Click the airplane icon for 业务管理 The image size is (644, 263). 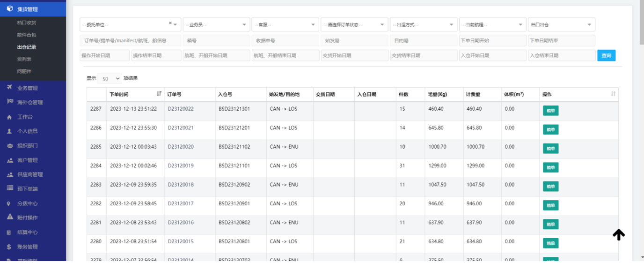pos(9,88)
